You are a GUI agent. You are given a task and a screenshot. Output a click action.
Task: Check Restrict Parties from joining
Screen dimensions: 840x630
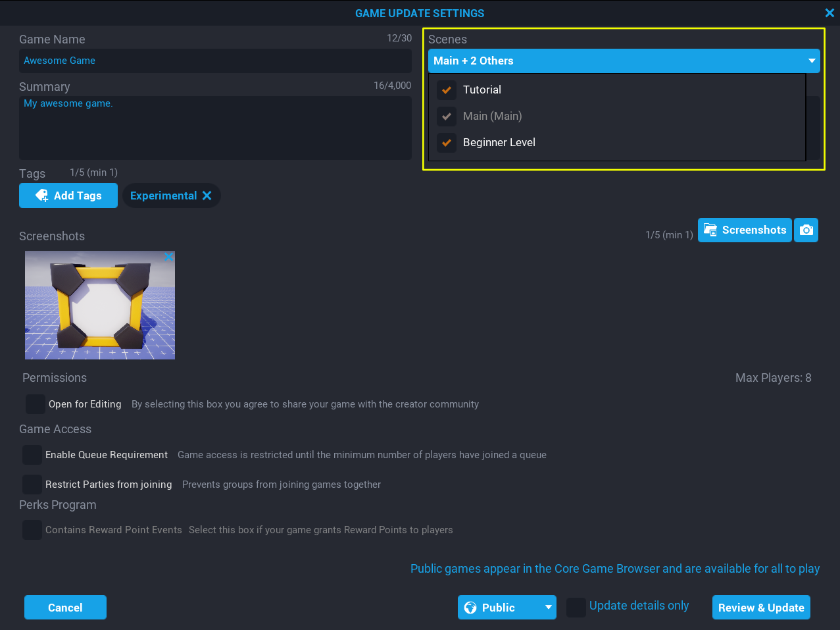[32, 485]
